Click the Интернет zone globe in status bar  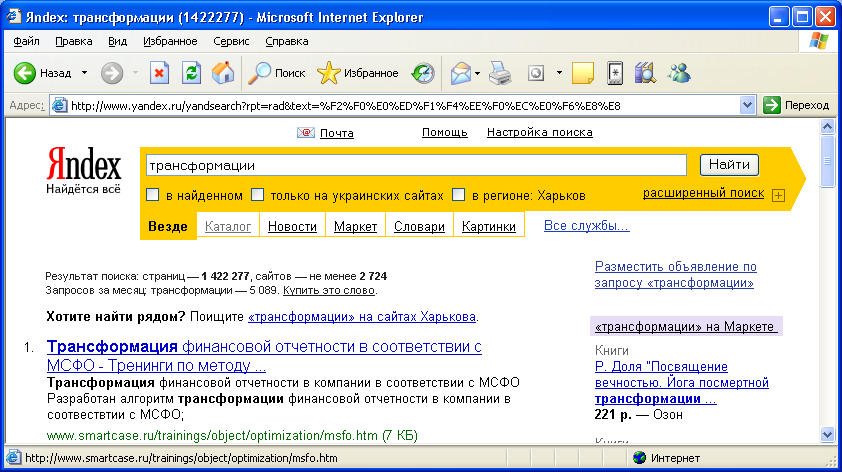[639, 458]
